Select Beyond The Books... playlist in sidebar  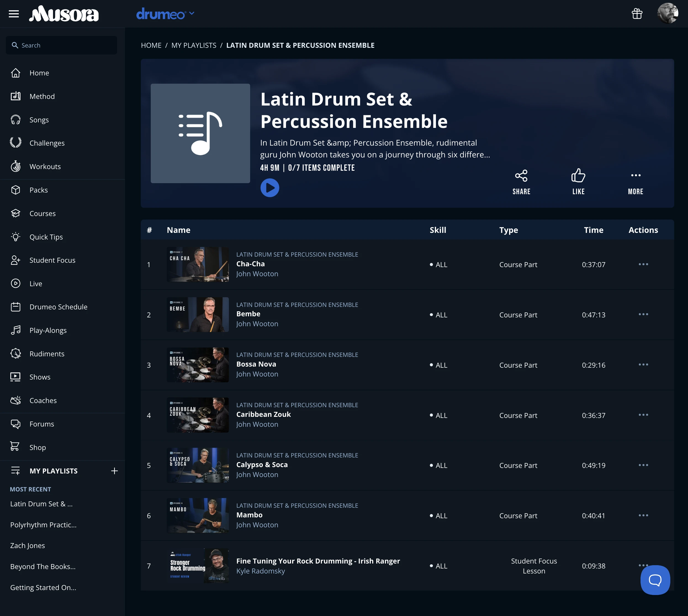click(43, 567)
